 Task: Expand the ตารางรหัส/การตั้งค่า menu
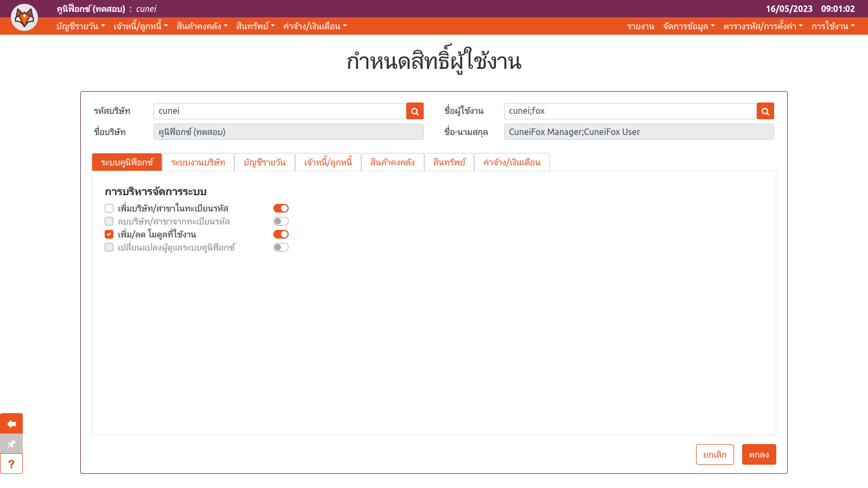point(763,26)
